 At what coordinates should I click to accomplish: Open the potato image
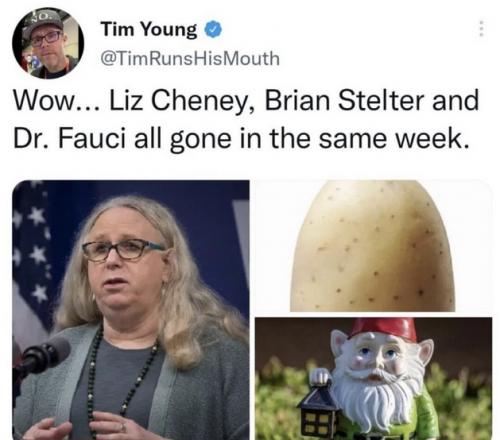[373, 246]
